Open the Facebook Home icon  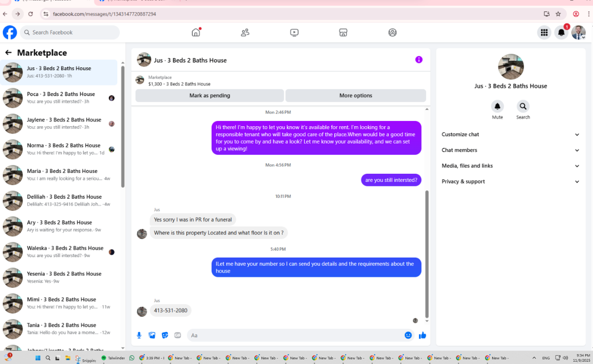pyautogui.click(x=196, y=32)
